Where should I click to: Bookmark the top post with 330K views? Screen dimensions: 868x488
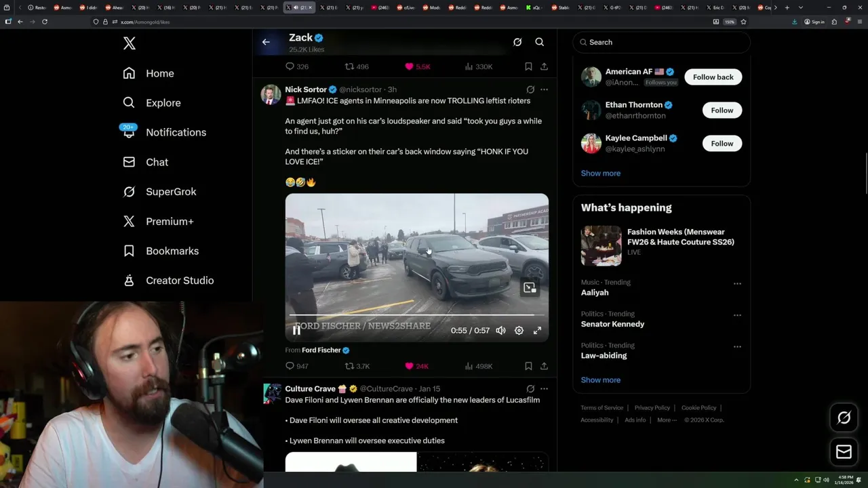click(528, 66)
